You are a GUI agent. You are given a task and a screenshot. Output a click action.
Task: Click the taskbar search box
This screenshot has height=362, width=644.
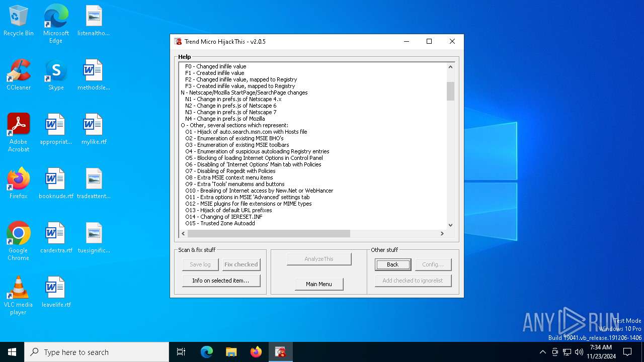97,352
